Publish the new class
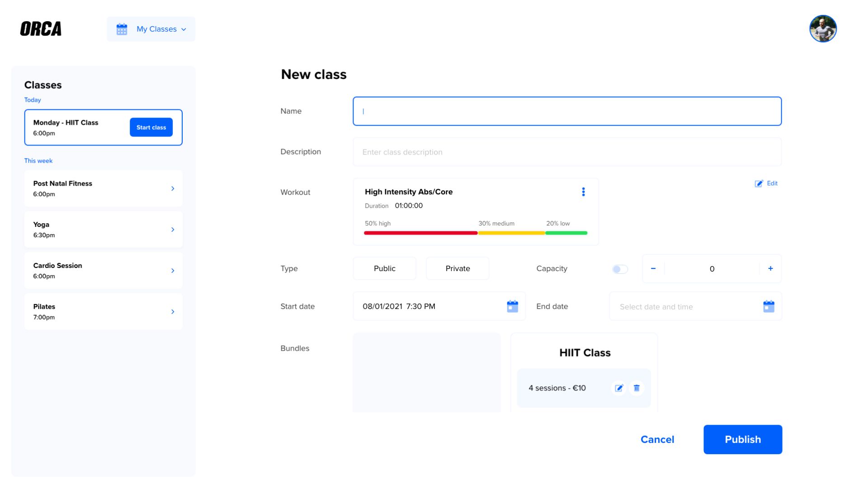This screenshot has height=488, width=868. [x=743, y=440]
